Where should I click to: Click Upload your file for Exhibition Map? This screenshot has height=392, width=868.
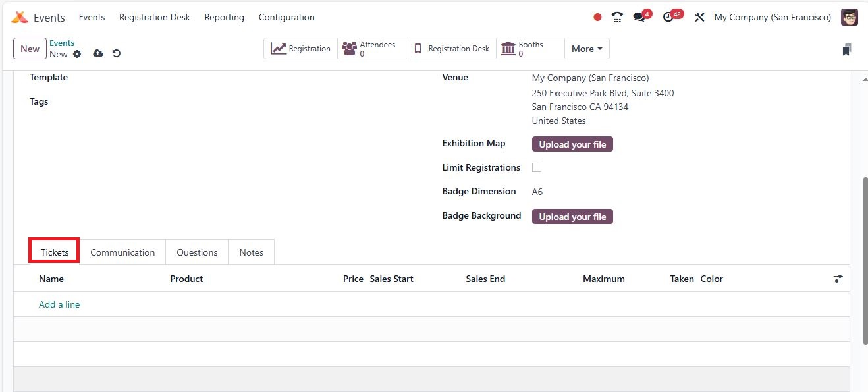(572, 144)
